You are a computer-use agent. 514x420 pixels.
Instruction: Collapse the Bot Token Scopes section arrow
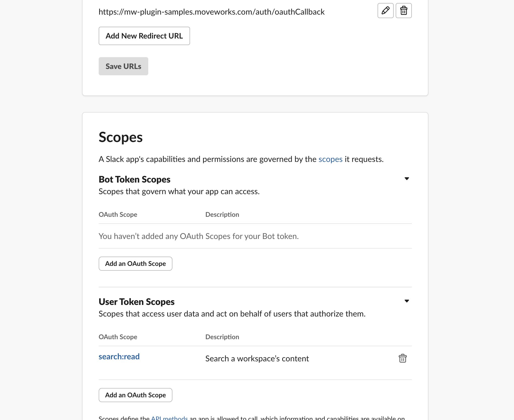[x=407, y=179]
